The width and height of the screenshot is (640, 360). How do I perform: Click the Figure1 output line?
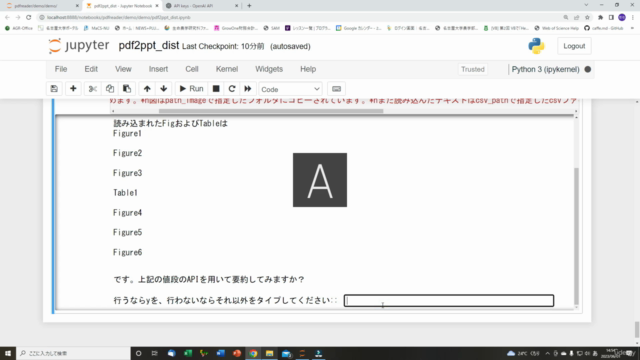click(x=127, y=133)
